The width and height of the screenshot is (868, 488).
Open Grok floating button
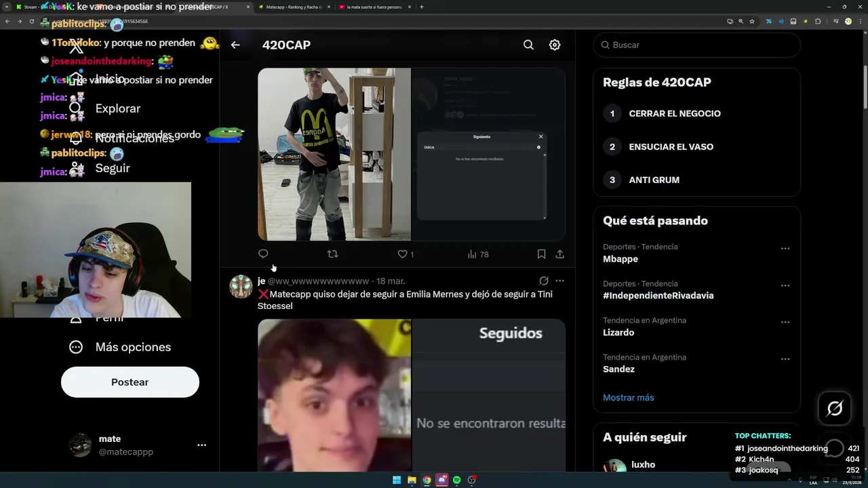[835, 408]
